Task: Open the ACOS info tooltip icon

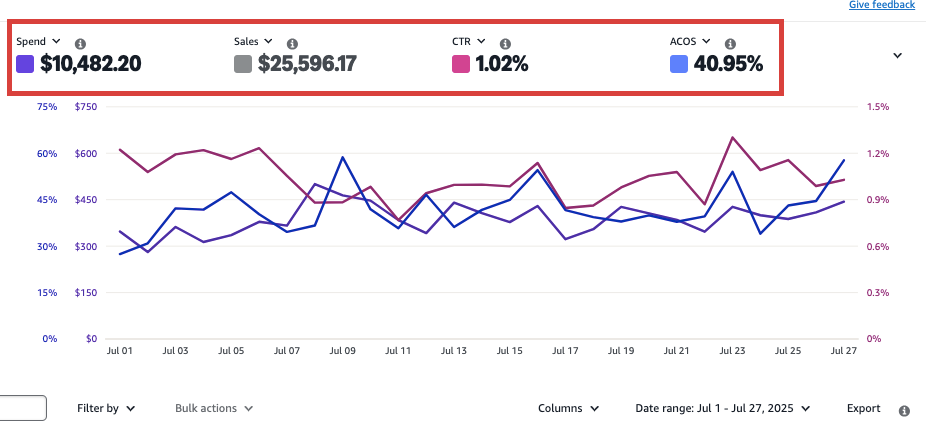Action: tap(730, 44)
